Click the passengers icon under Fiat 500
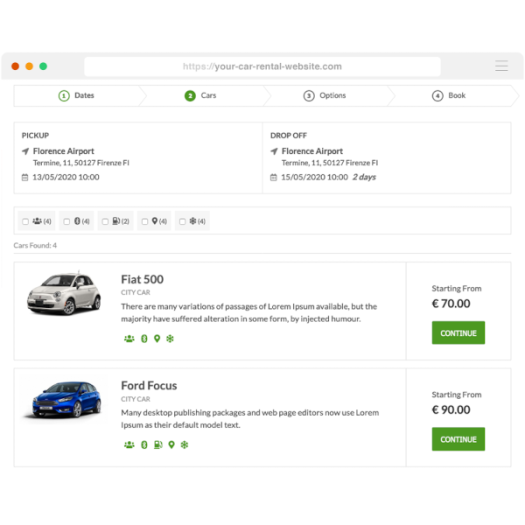The image size is (525, 525). (129, 339)
